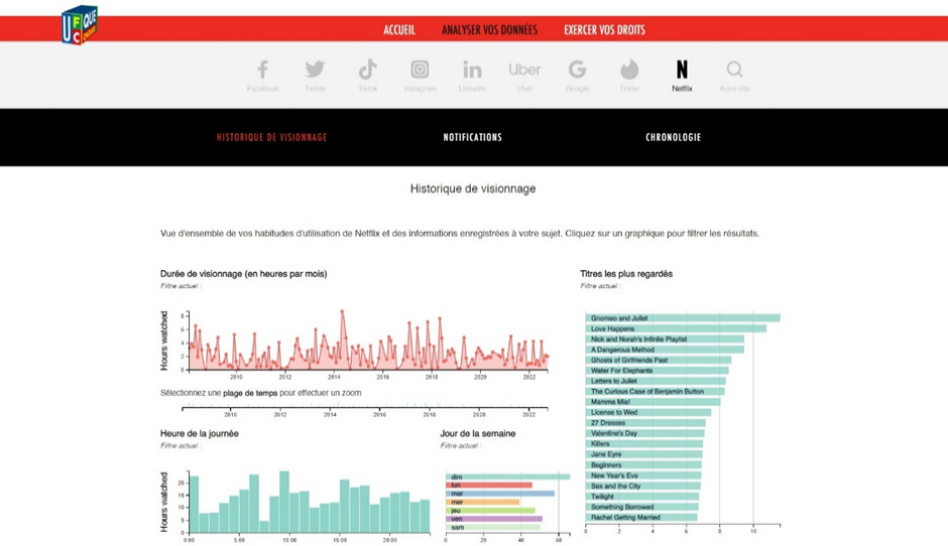Switch to the Chronologie tab
The width and height of the screenshot is (948, 546).
coord(673,137)
